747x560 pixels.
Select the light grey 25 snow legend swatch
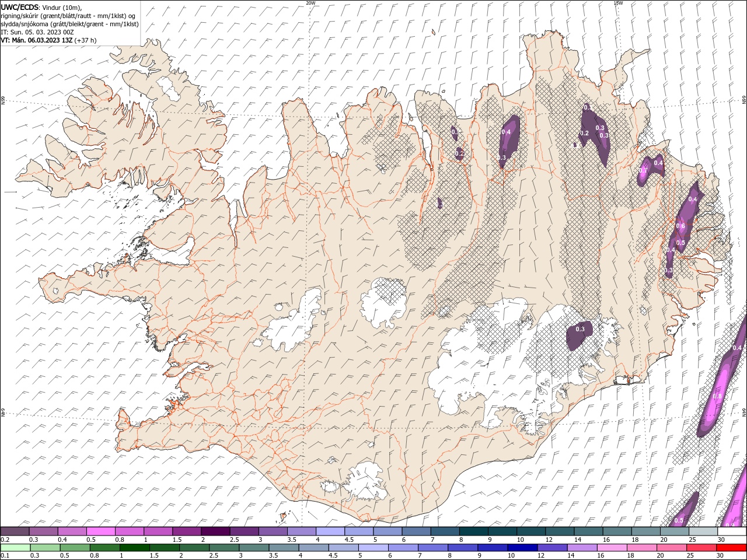(x=703, y=531)
